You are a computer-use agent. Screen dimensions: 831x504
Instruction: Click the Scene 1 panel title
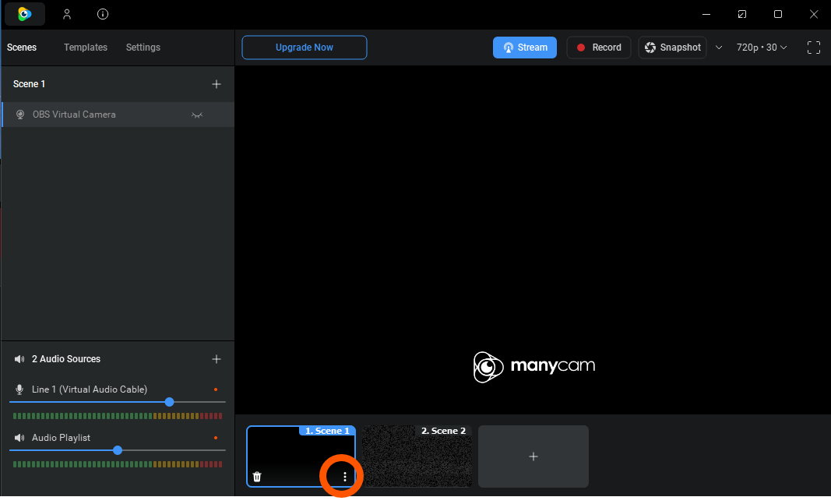pos(29,83)
